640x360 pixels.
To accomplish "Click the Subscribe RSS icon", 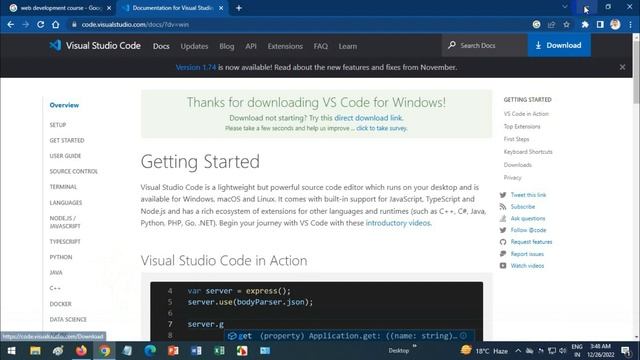I will click(x=503, y=207).
